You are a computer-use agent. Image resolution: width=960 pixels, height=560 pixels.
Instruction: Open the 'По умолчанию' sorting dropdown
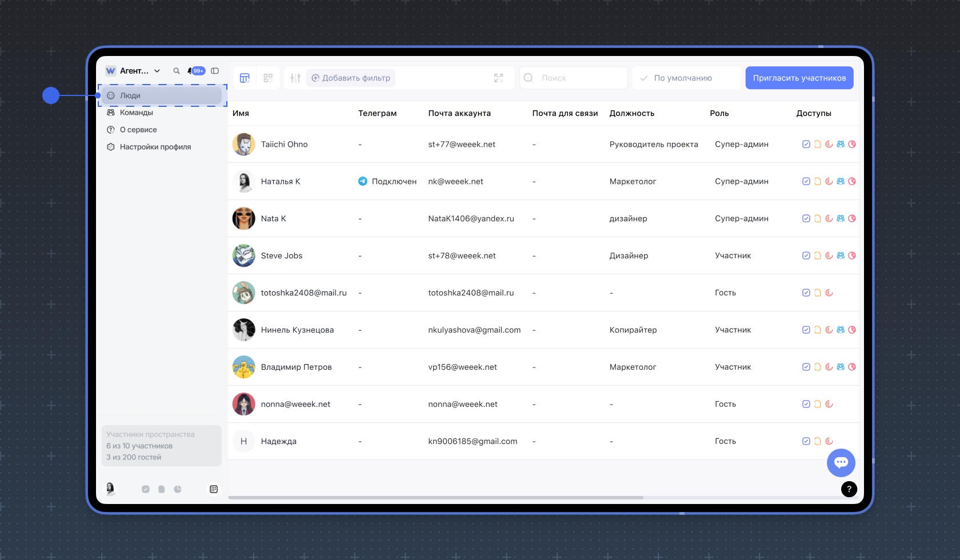686,78
